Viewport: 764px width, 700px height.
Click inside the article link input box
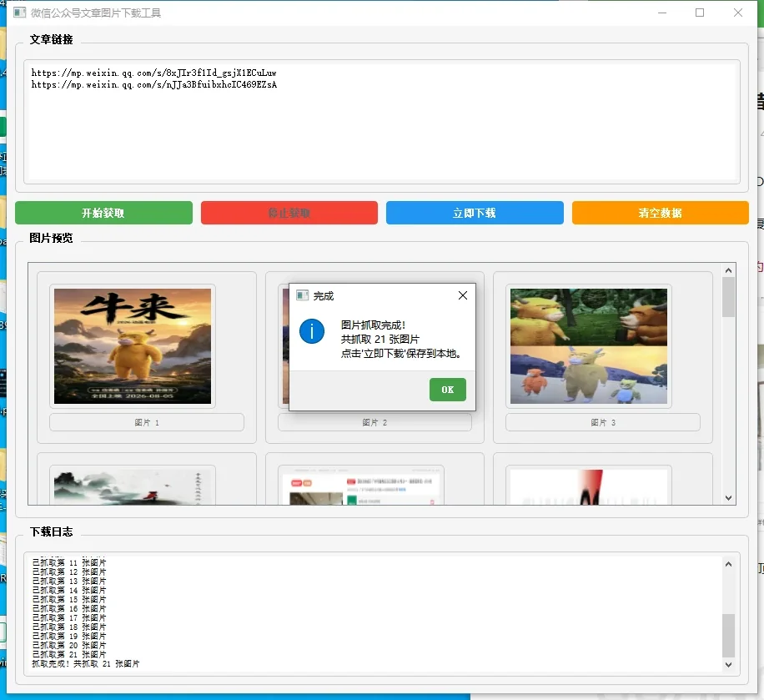click(x=382, y=122)
